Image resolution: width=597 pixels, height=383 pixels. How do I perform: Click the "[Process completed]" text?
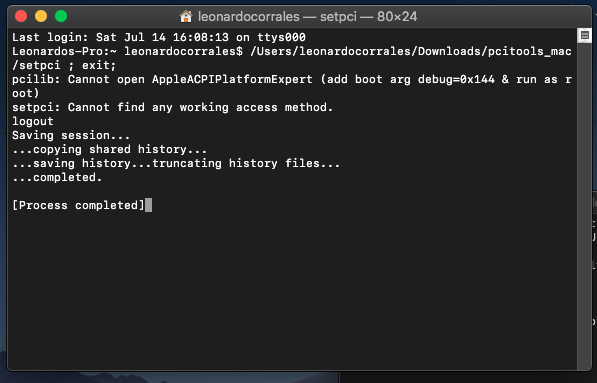point(78,205)
